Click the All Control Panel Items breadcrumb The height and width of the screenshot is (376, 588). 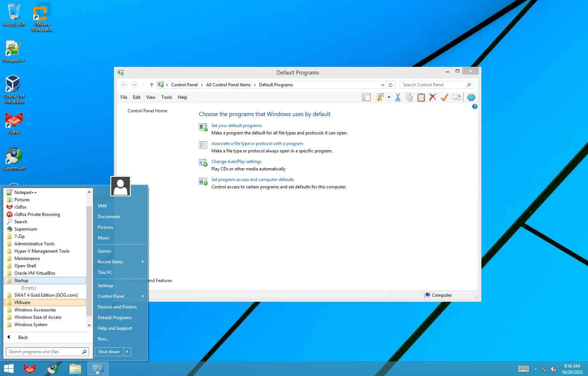click(x=228, y=85)
